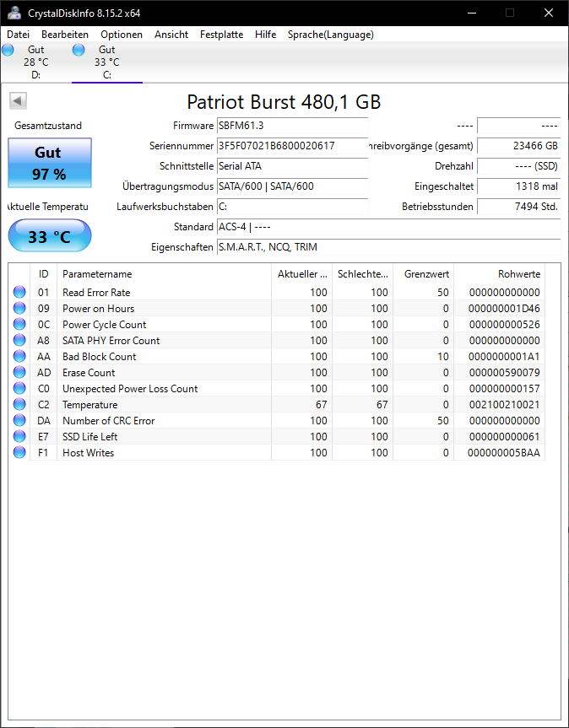Open the Bearbeiten menu
Viewport: 569px width, 728px height.
[65, 35]
